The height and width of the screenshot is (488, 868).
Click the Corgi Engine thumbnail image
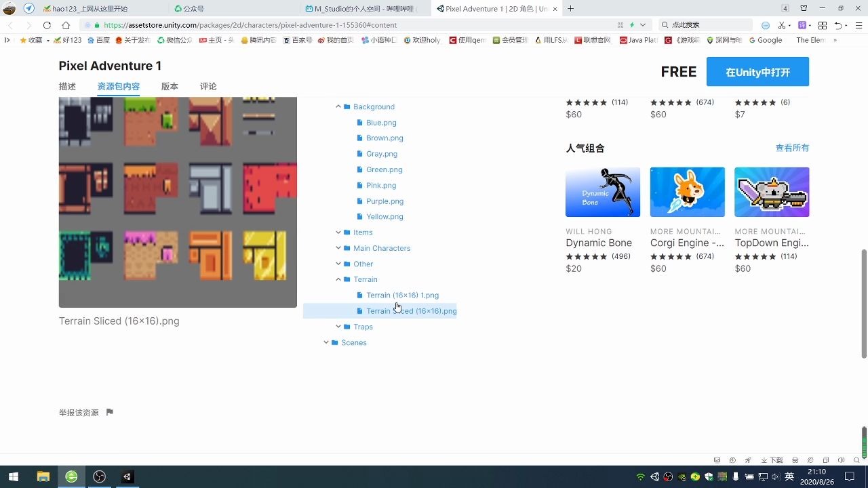pyautogui.click(x=687, y=192)
